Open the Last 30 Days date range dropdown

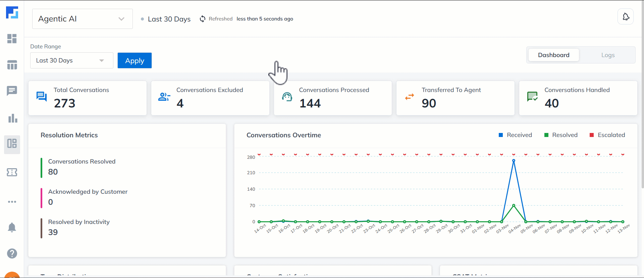click(72, 60)
